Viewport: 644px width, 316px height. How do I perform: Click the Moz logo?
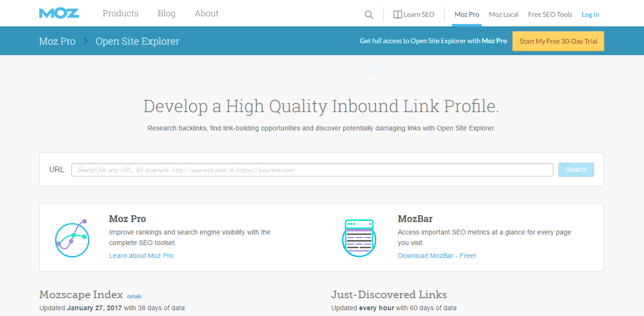59,13
